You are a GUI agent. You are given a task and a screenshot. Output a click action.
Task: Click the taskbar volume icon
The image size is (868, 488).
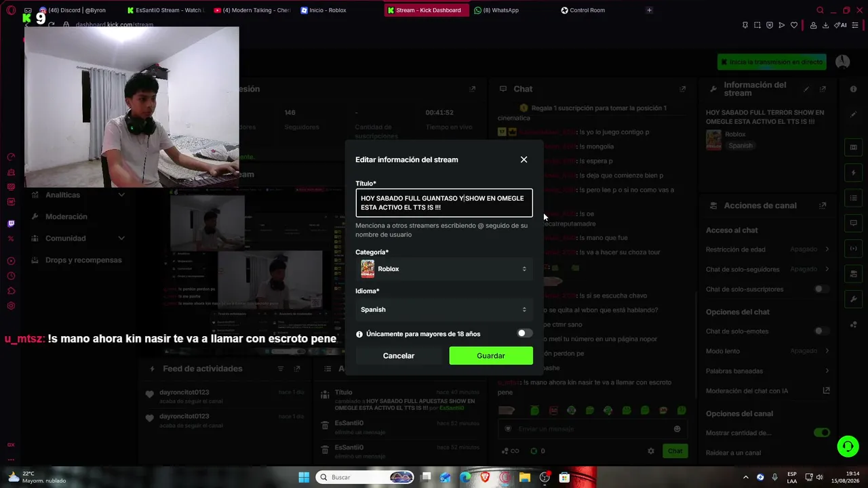click(819, 477)
